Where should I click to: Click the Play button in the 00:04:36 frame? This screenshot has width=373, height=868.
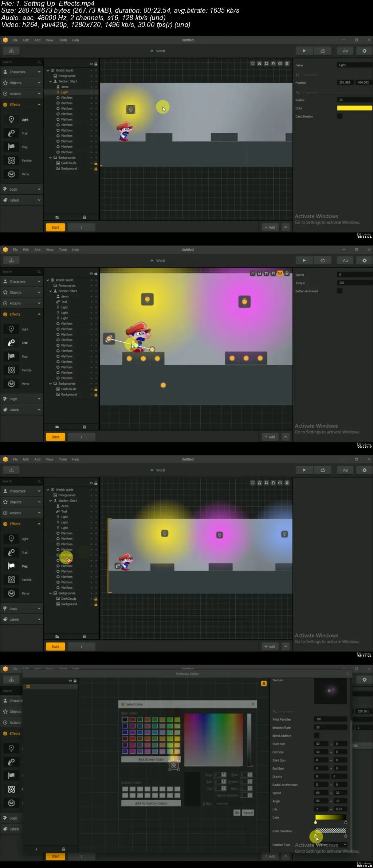tap(304, 51)
